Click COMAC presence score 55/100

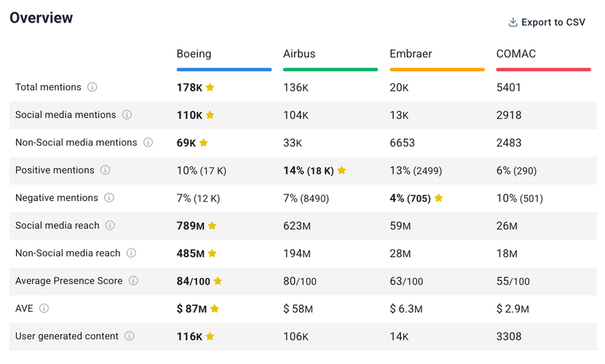pos(513,281)
